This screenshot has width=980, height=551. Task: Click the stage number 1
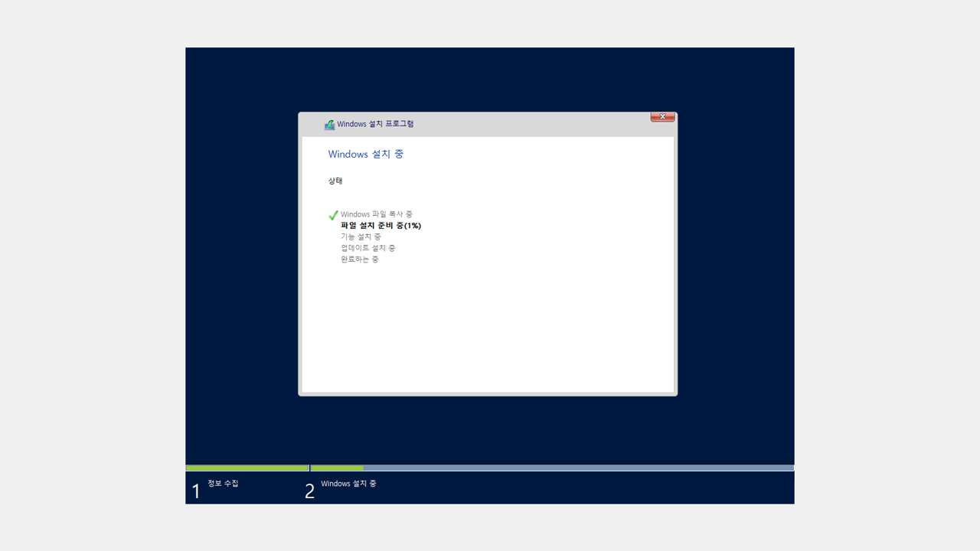(x=196, y=491)
